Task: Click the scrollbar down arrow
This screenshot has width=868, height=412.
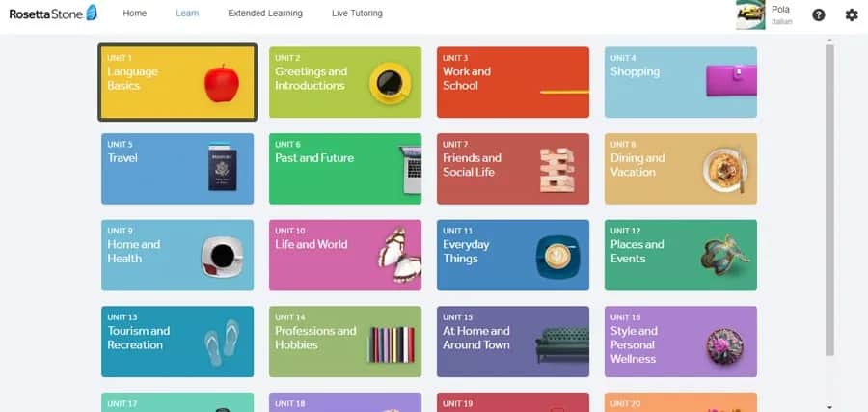Action: (829, 406)
